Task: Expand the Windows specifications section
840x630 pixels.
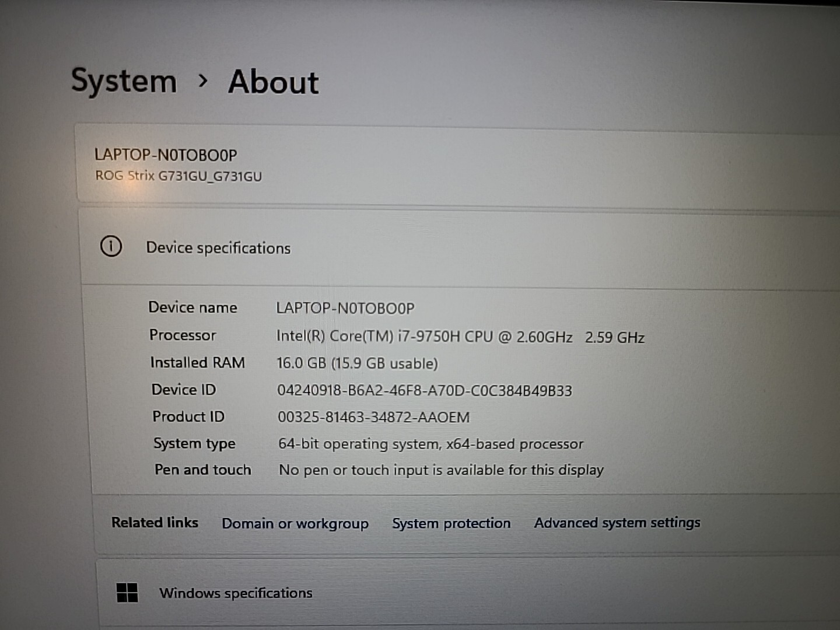Action: [x=470, y=593]
